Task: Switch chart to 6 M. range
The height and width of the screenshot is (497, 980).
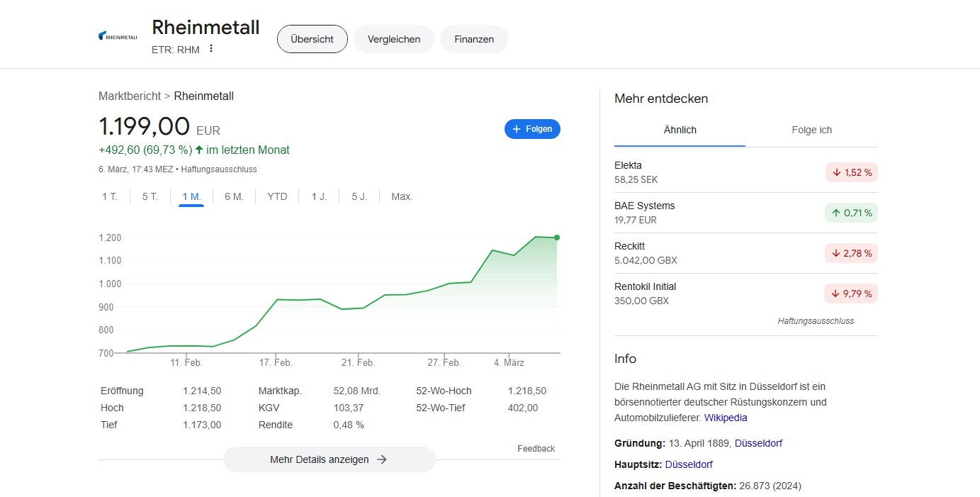Action: tap(234, 196)
